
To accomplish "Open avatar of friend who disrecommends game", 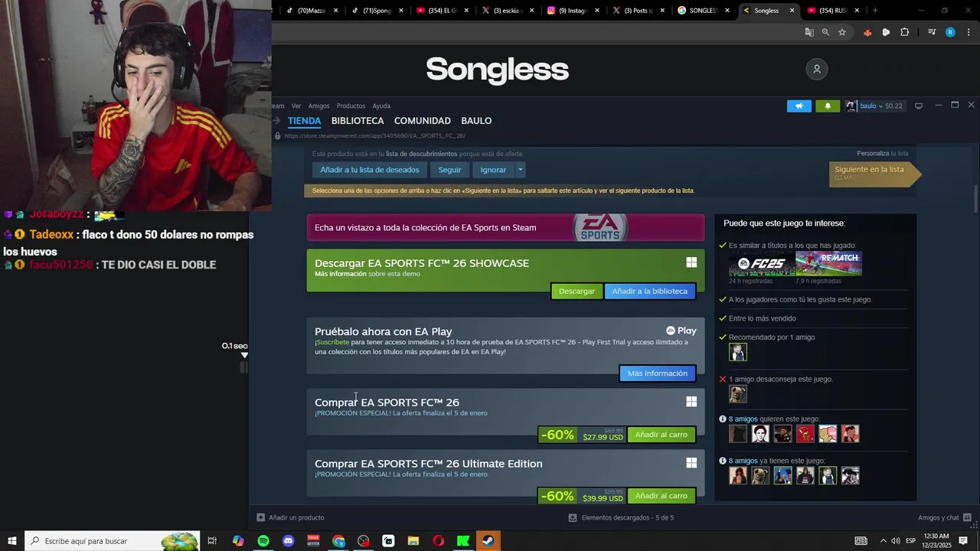I will click(x=738, y=394).
